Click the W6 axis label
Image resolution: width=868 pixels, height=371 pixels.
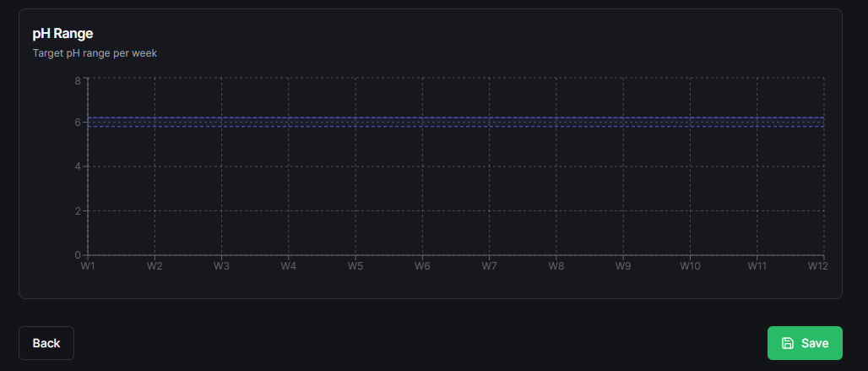pyautogui.click(x=422, y=266)
